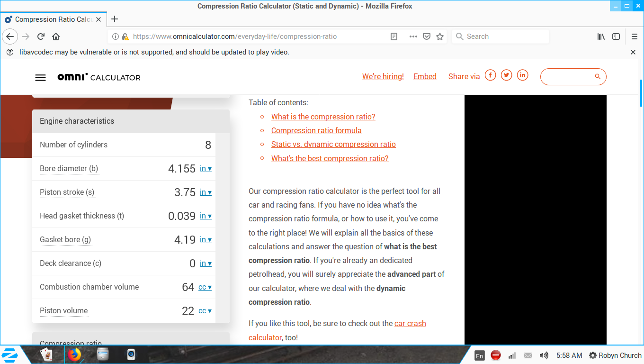Select gasket bore unit dropdown
The image size is (644, 364).
(x=206, y=239)
